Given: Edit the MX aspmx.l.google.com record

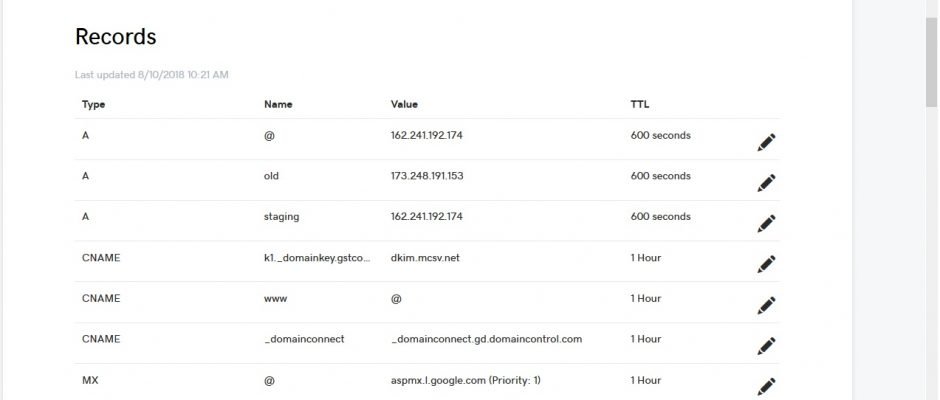Looking at the screenshot, I should (x=766, y=387).
